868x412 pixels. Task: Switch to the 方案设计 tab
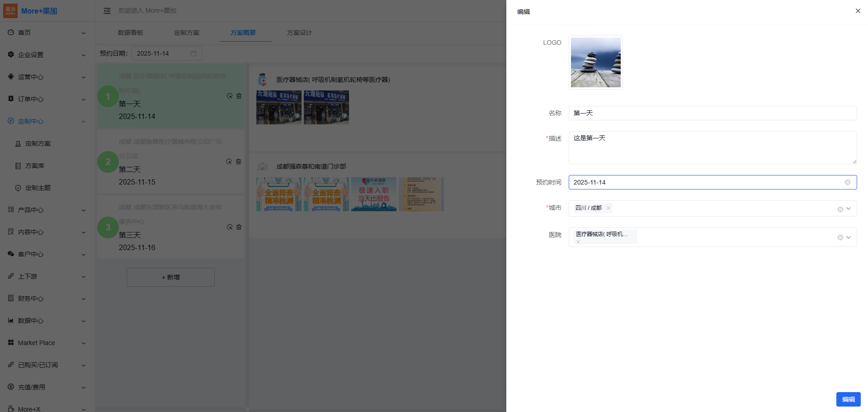[x=299, y=33]
